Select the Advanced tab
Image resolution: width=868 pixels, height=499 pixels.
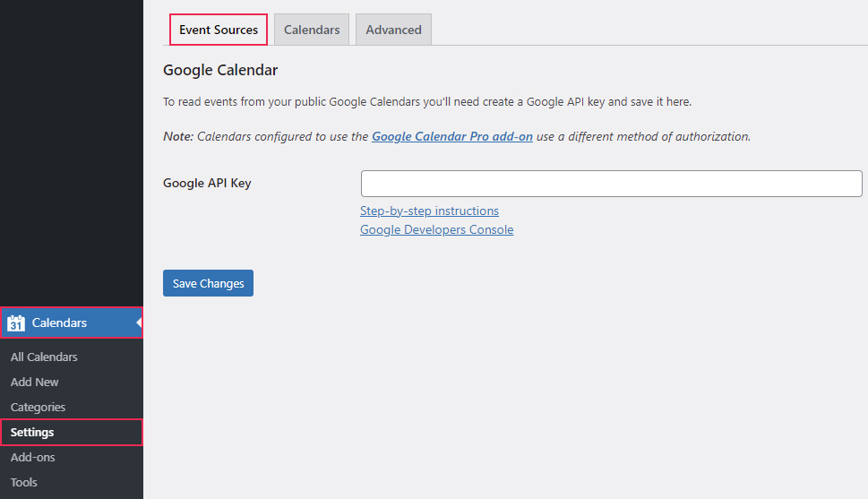(x=393, y=30)
